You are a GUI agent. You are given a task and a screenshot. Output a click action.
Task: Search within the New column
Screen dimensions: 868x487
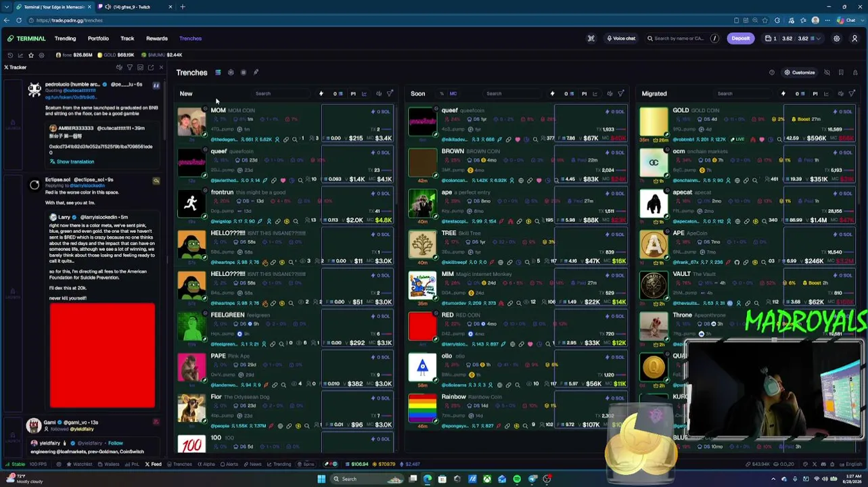(x=283, y=94)
